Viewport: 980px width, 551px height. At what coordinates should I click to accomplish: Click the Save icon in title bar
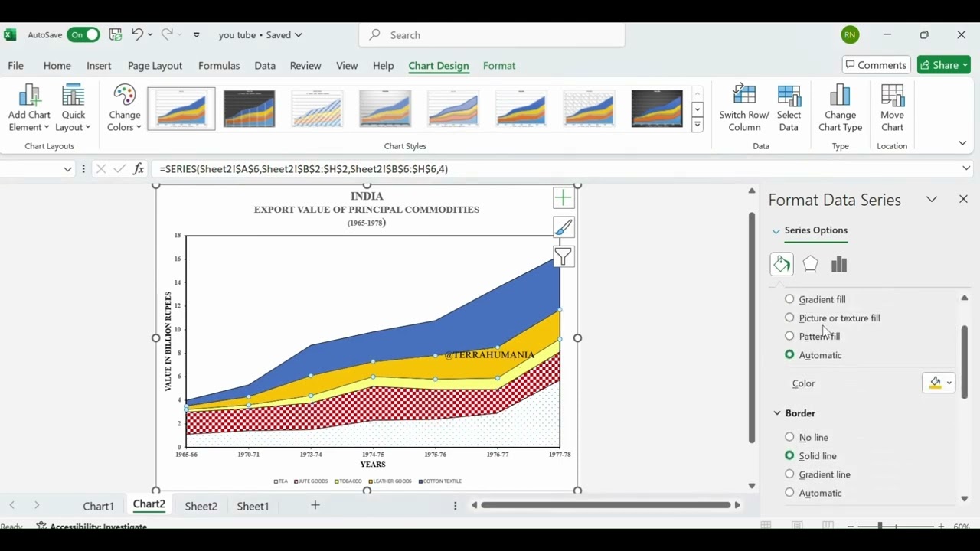point(115,34)
